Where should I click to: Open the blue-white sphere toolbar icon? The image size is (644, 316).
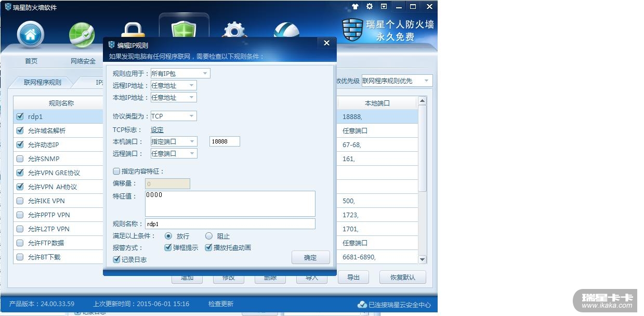[286, 30]
